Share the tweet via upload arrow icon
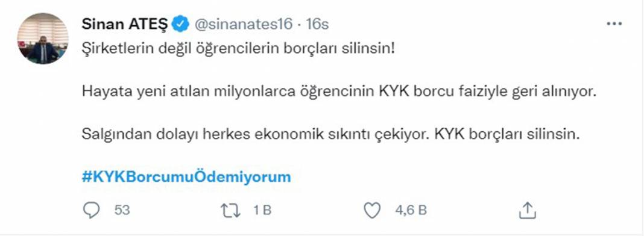This screenshot has width=644, height=236. [x=528, y=210]
